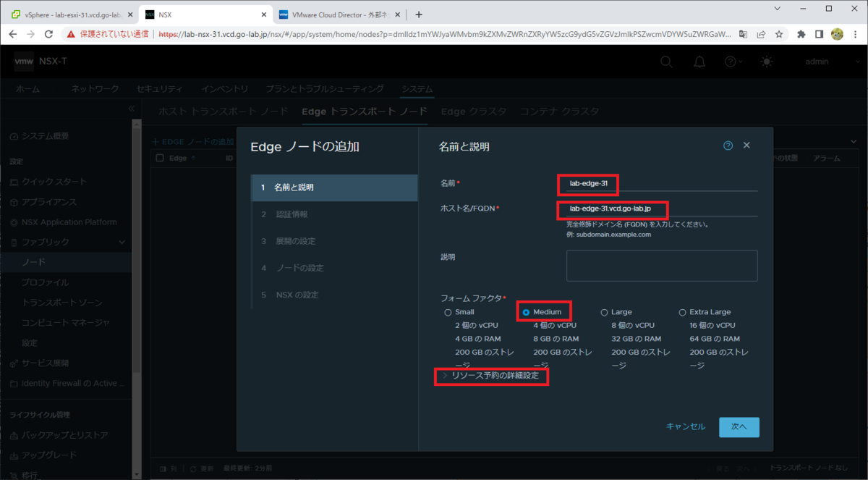The image size is (868, 480).
Task: Click the not-secure warning icon in address bar
Action: point(71,34)
